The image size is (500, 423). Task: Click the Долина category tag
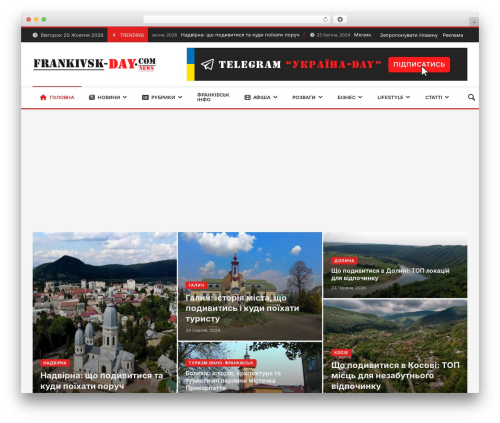pos(344,261)
